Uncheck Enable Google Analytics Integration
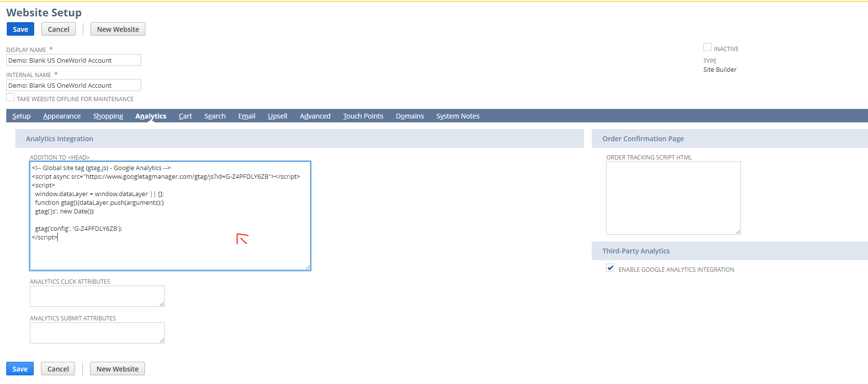868x384 pixels. point(610,268)
